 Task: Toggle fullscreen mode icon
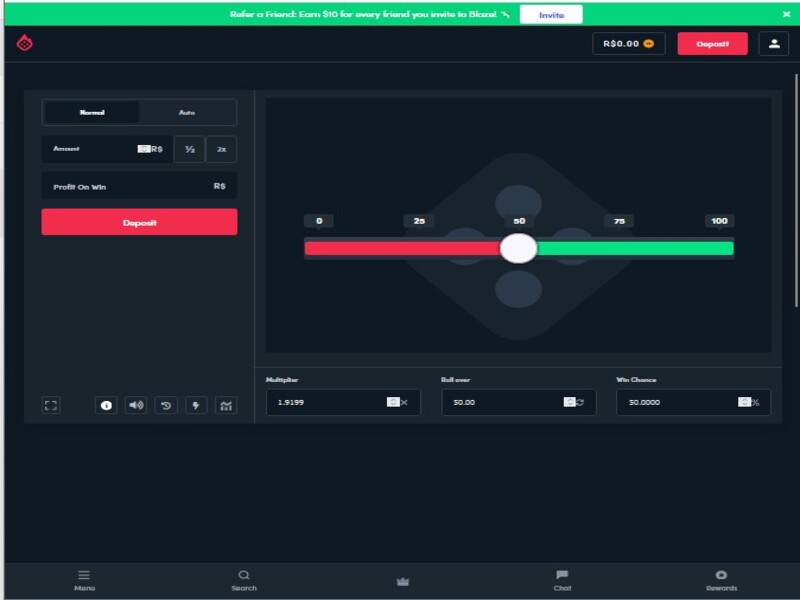51,406
